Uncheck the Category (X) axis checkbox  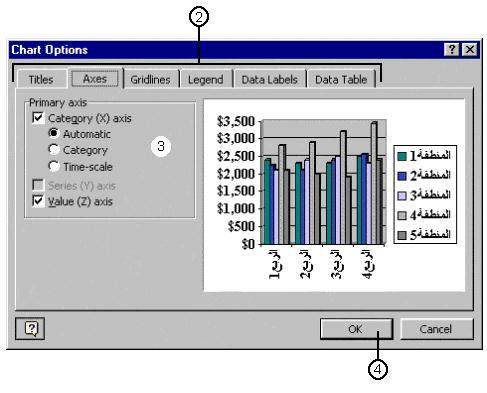(x=38, y=118)
